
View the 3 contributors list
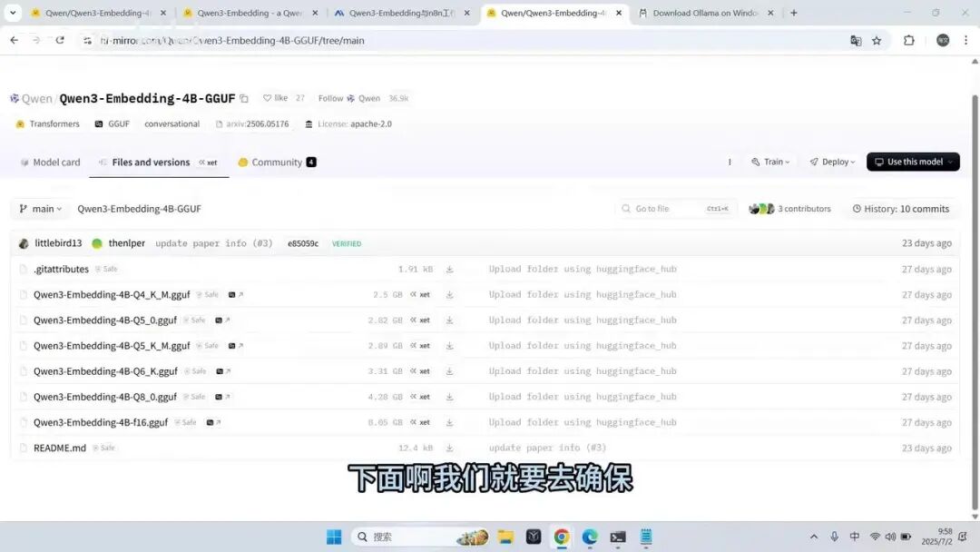790,209
